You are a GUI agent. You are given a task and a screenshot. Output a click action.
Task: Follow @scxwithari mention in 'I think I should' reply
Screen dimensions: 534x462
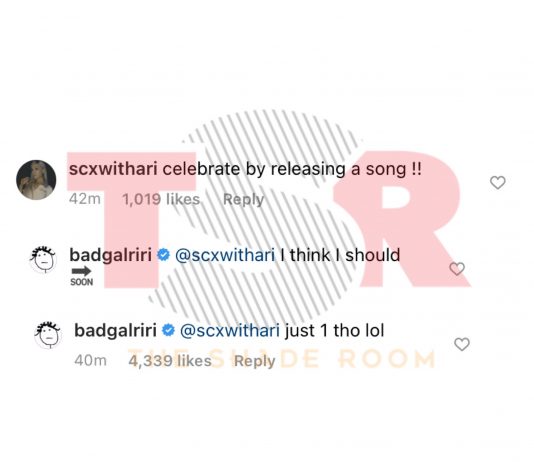coord(225,255)
